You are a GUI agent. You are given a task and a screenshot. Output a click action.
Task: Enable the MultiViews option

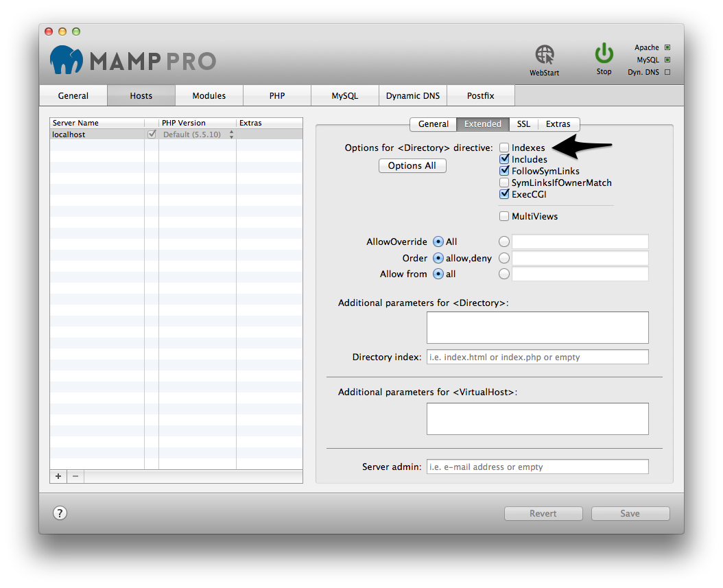coord(504,215)
